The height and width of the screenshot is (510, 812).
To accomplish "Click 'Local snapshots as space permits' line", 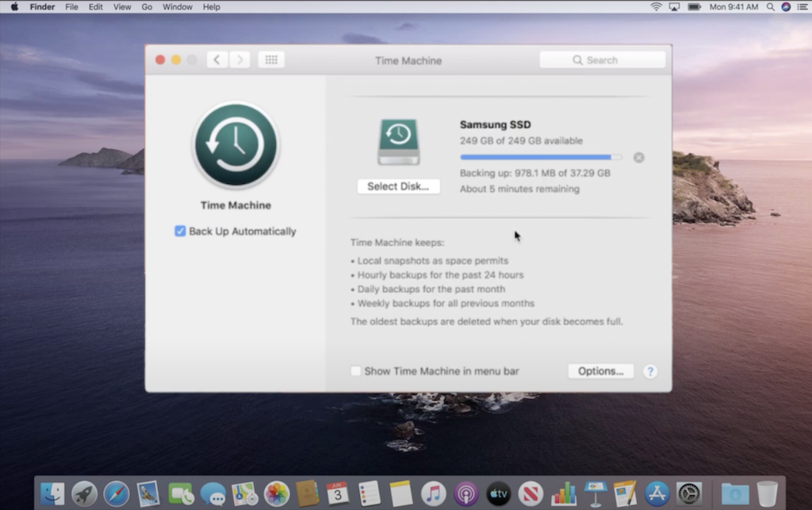I will [x=433, y=261].
